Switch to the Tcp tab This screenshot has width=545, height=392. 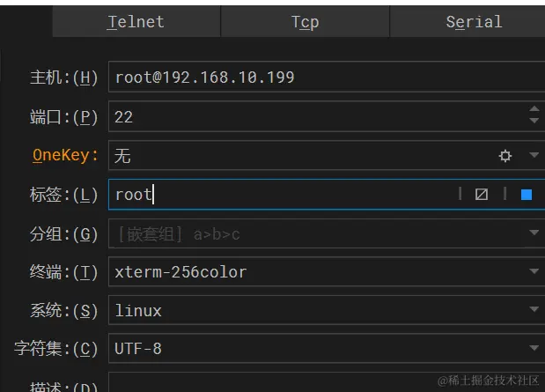point(306,21)
